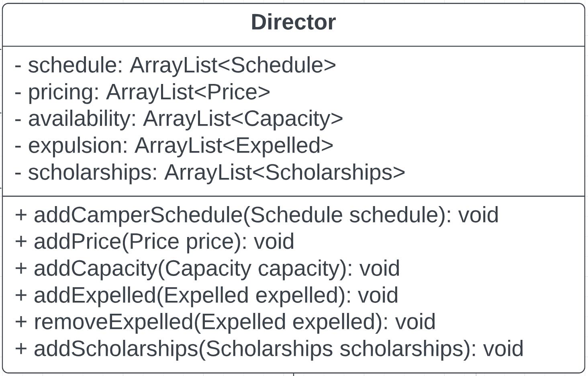Click the ArrayList<Capacity> type text
This screenshot has height=376, width=588.
tap(243, 119)
